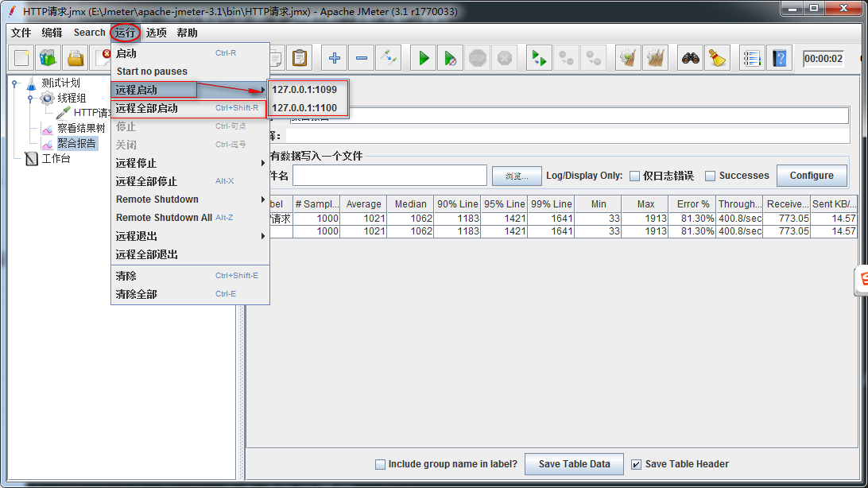The width and height of the screenshot is (868, 488).
Task: Click the Average column header
Action: click(363, 204)
